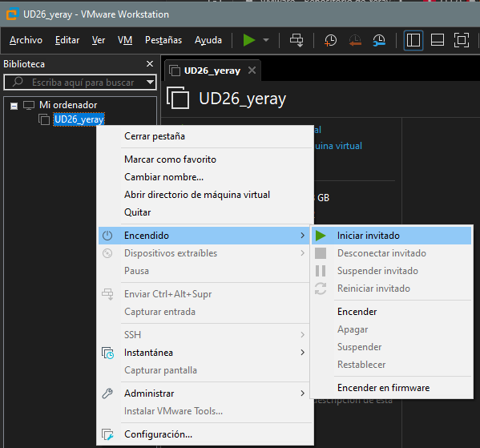Click Capturar entrada menu entry
The height and width of the screenshot is (448, 480).
[x=159, y=312]
